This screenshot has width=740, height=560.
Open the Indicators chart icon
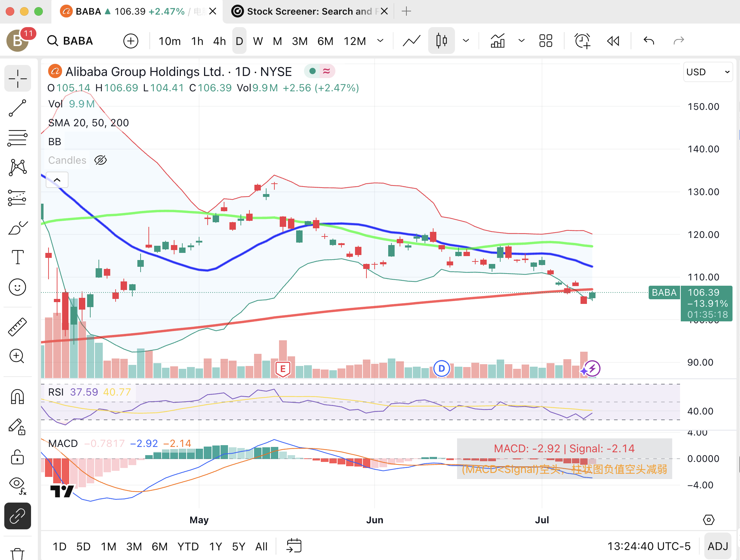pyautogui.click(x=497, y=41)
